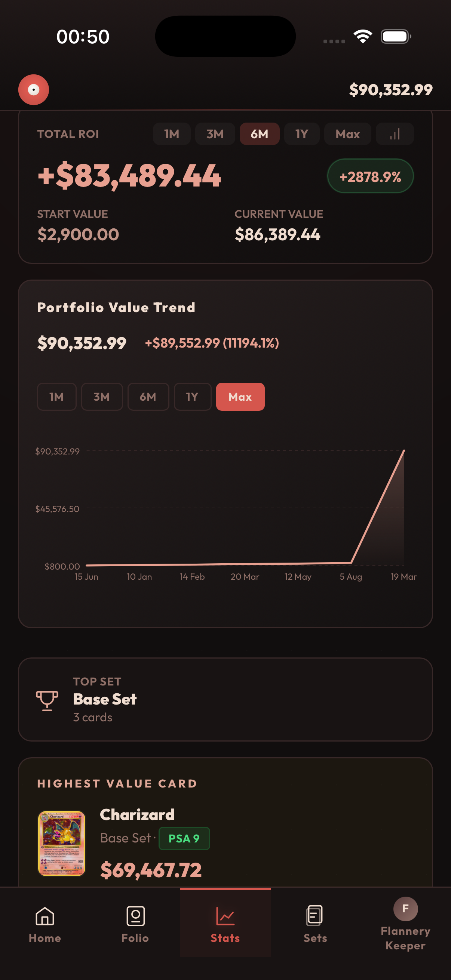This screenshot has width=451, height=980.
Task: Open the Max ROI range selector
Action: pyautogui.click(x=347, y=133)
